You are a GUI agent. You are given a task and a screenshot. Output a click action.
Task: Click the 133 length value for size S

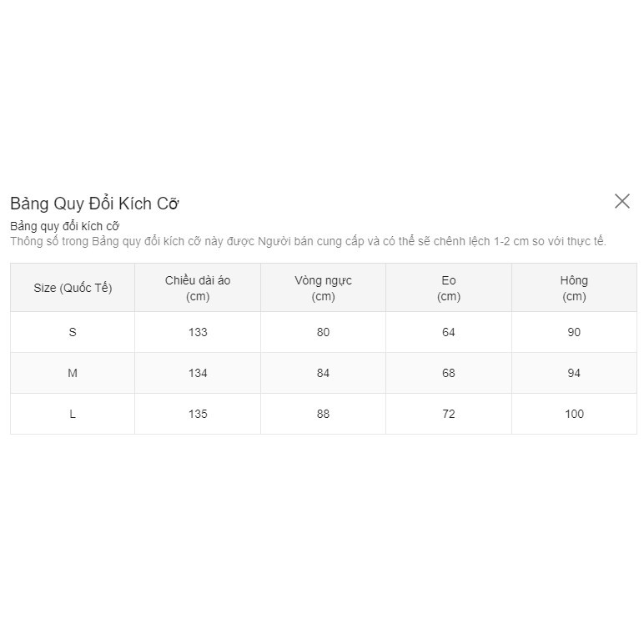pos(198,332)
